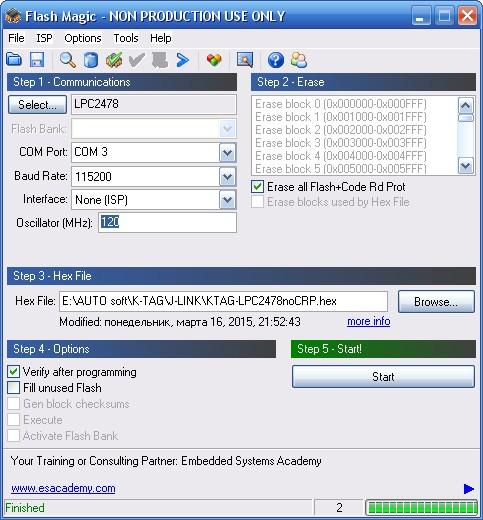Expand the Interface combo box
483x520 pixels.
click(228, 200)
